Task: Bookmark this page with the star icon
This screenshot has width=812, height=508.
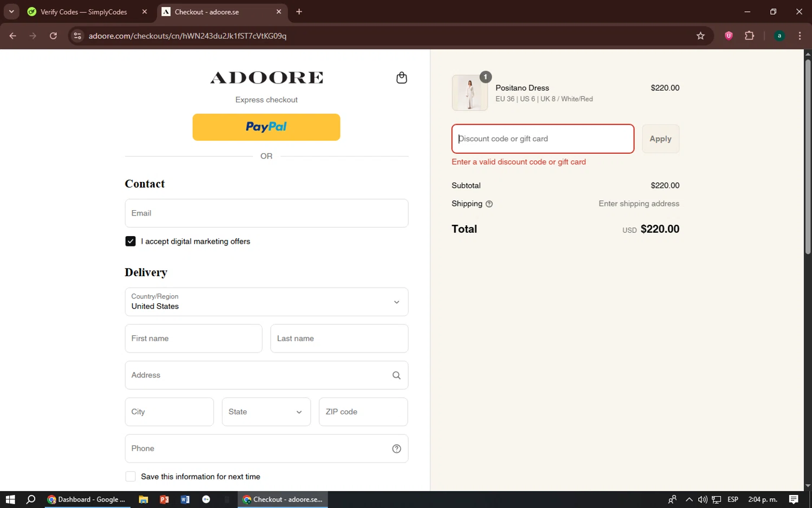Action: point(700,36)
